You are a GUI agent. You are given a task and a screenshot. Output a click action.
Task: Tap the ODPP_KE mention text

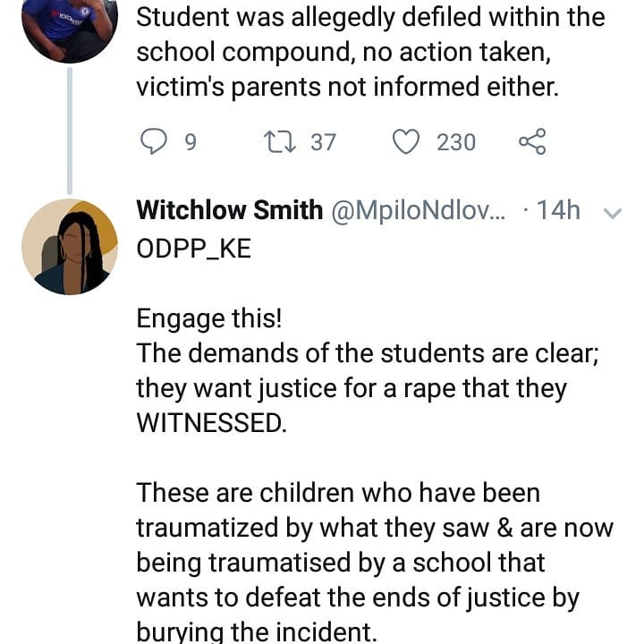(193, 250)
